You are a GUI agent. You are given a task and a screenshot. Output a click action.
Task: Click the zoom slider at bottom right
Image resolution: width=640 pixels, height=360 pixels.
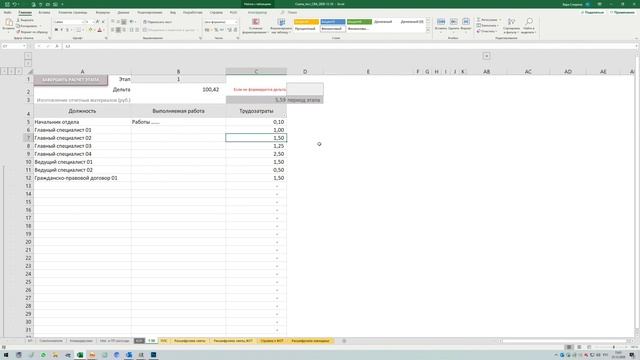click(x=613, y=347)
